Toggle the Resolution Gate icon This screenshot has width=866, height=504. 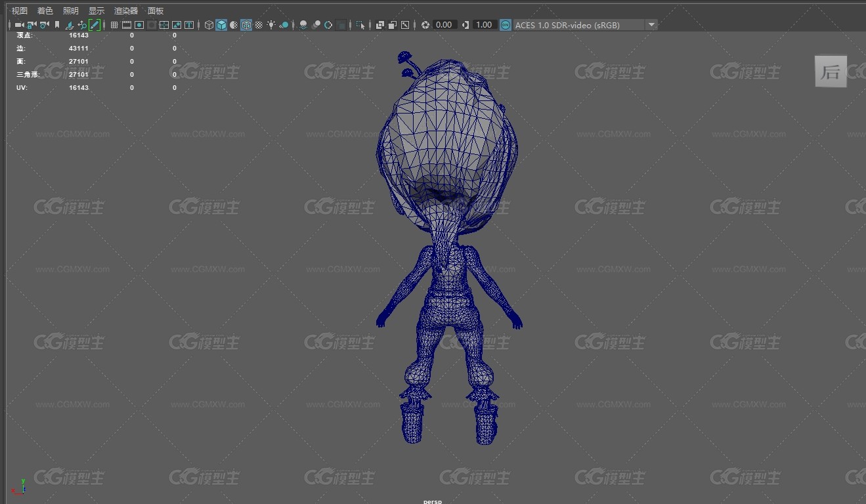139,25
